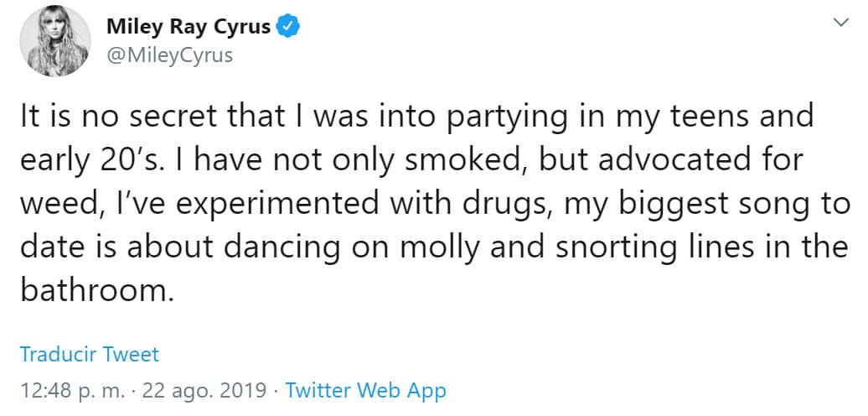Click the blue verified badge icon
Viewport: 868px width, 416px height.
coord(289,27)
